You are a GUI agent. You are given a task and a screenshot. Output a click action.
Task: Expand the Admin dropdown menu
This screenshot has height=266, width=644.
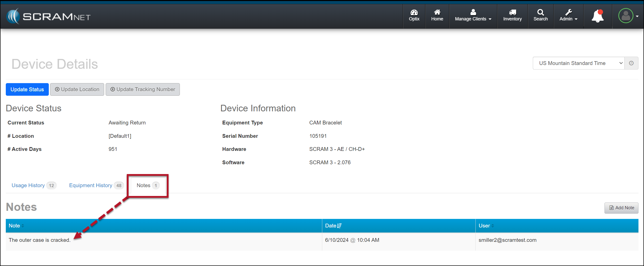tap(568, 16)
